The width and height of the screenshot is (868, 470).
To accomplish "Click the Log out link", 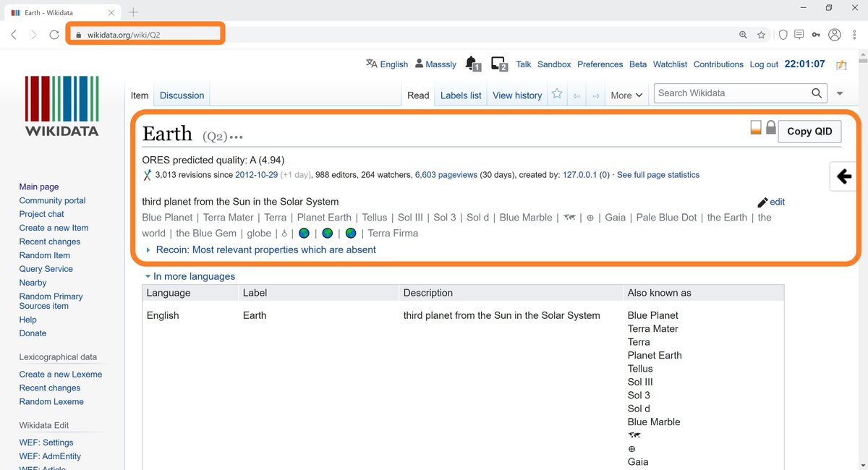I will point(764,64).
